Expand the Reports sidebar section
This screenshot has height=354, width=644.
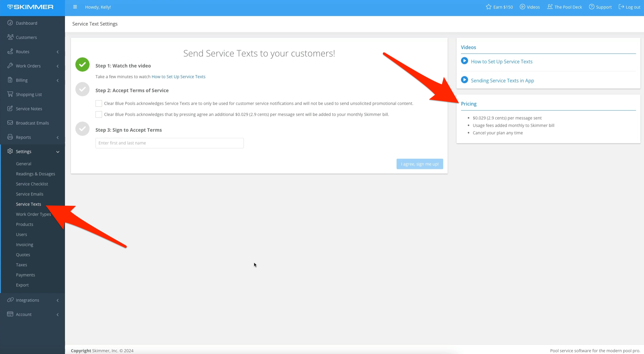(x=23, y=137)
